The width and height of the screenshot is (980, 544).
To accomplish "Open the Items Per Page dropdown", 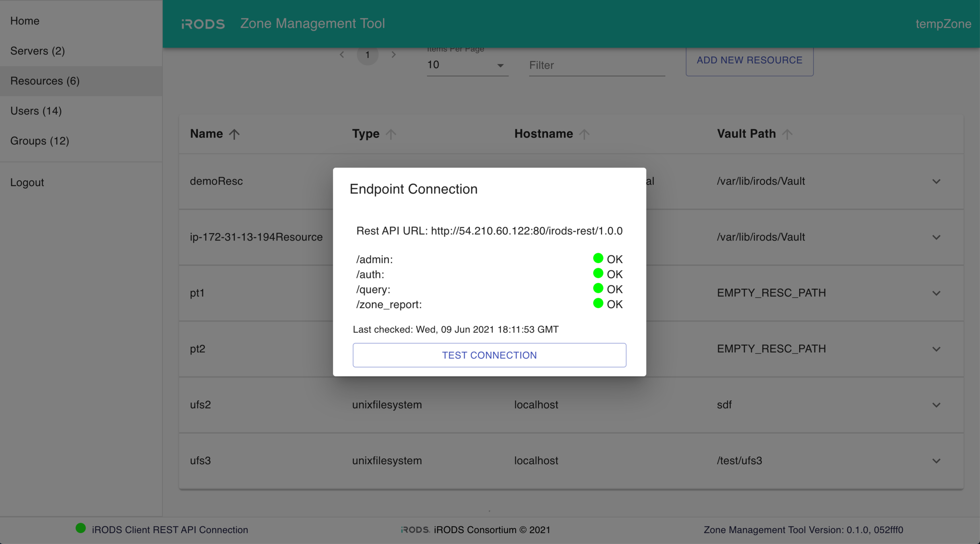I will [467, 65].
